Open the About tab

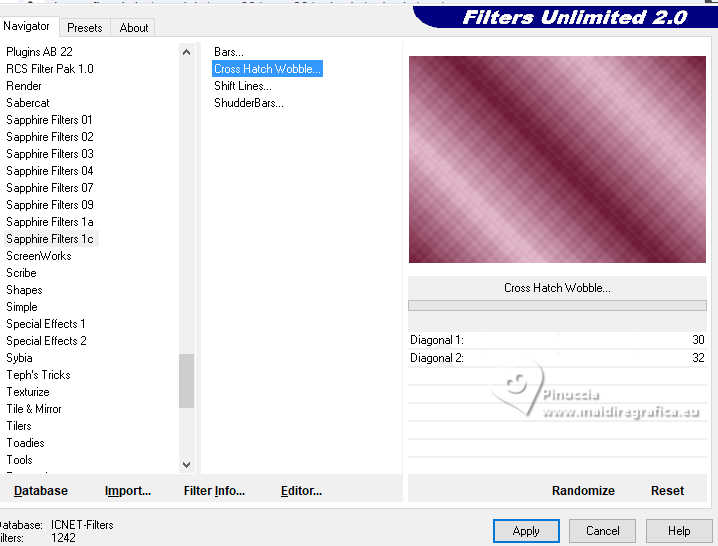coord(134,28)
